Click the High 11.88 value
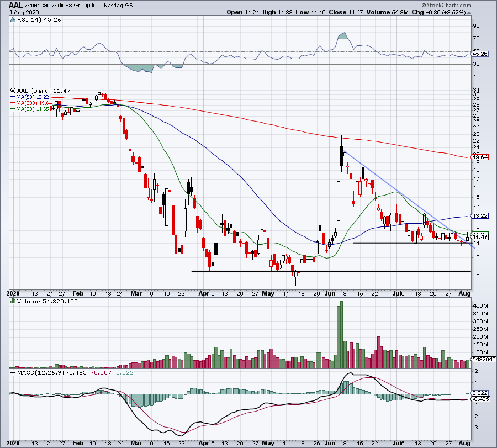Viewport: 497px width, 448px height. tap(277, 12)
